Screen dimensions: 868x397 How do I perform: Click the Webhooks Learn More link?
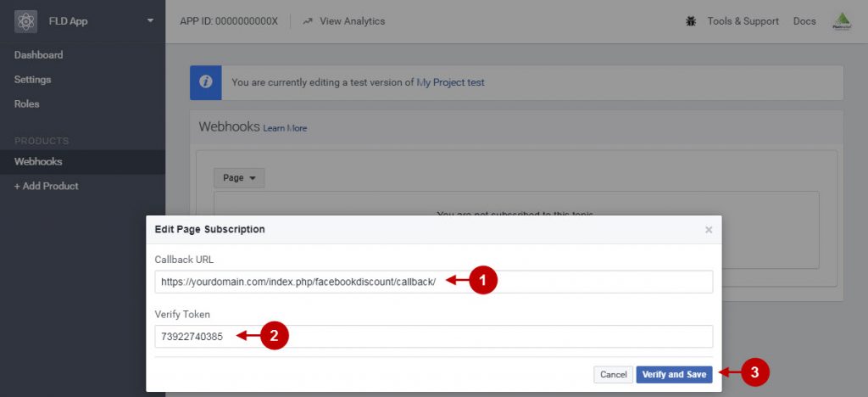click(x=285, y=128)
